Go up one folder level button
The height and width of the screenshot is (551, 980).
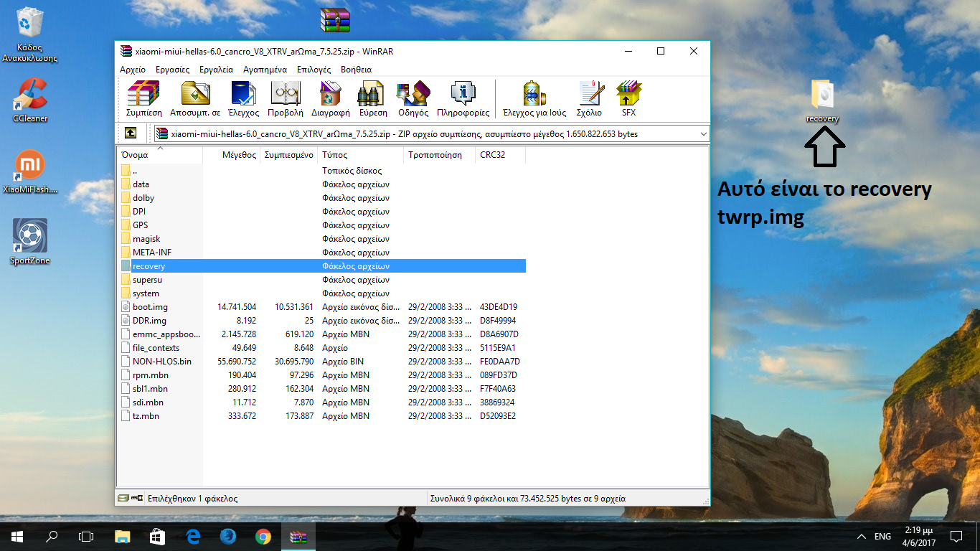(131, 133)
